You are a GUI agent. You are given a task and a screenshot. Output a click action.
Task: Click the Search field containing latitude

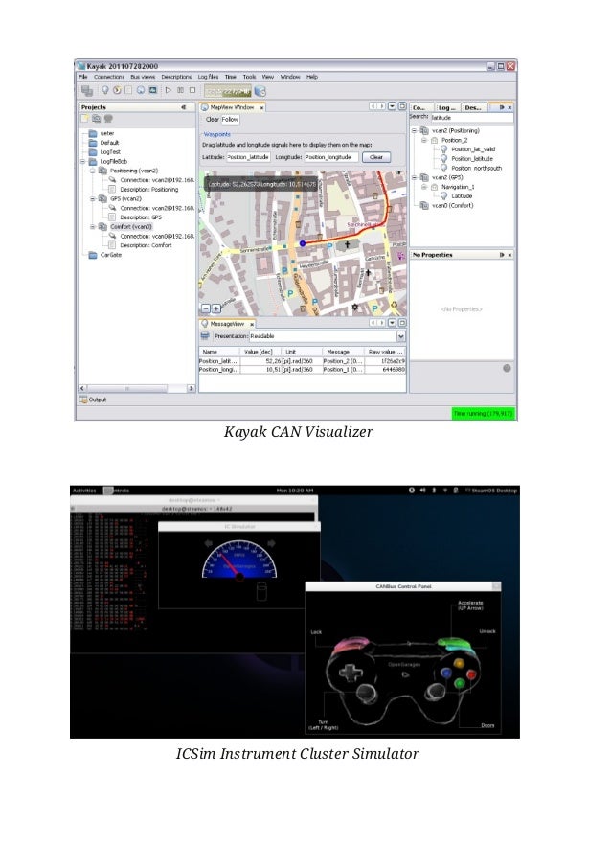472,117
